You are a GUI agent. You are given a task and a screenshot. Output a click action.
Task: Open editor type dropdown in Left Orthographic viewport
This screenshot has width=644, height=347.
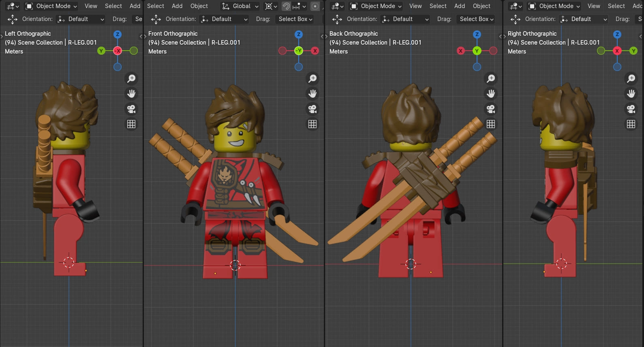point(13,6)
